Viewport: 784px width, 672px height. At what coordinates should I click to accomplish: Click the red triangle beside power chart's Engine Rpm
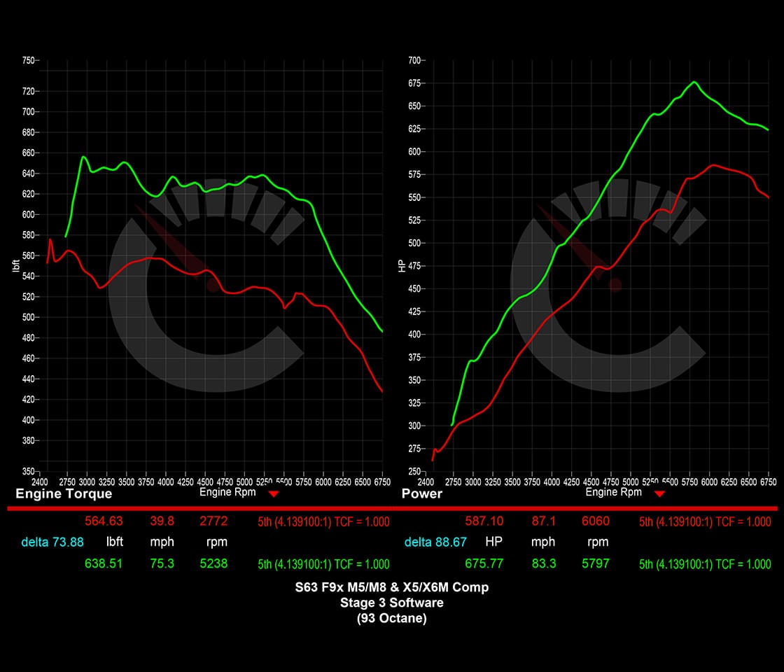[x=659, y=494]
